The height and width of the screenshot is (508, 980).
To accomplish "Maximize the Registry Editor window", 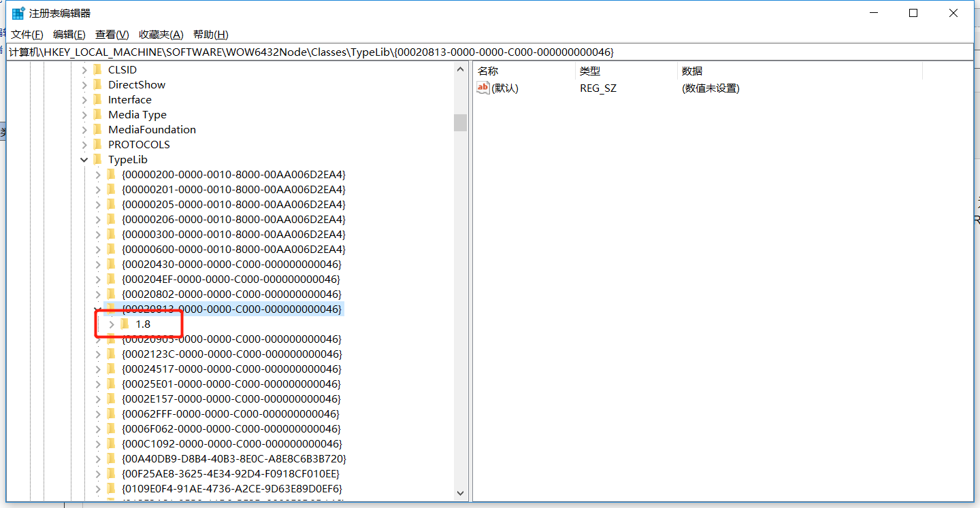I will 913,13.
